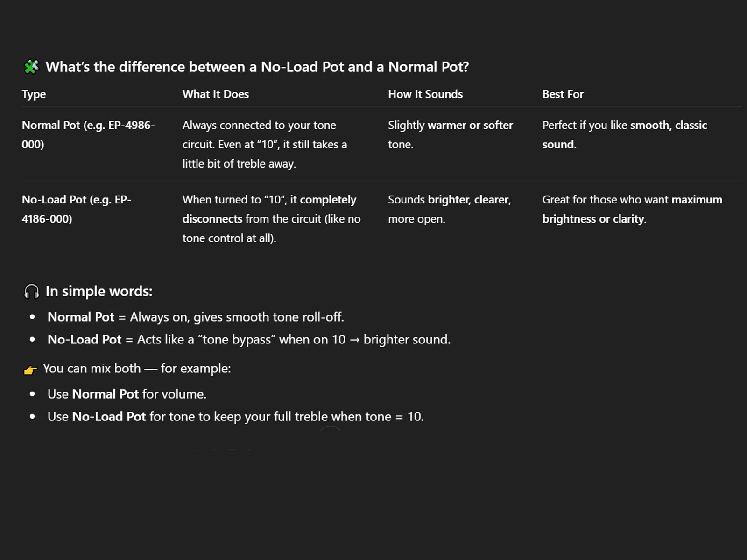Click the "Slightly warmer or softer tone" cell
This screenshot has width=747, height=560.
tap(450, 134)
